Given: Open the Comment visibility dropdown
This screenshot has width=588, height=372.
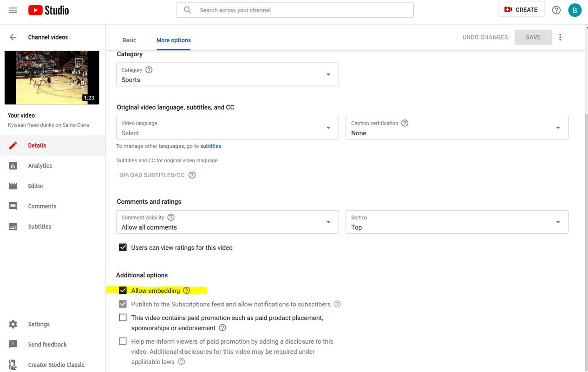Looking at the screenshot, I should pyautogui.click(x=228, y=222).
